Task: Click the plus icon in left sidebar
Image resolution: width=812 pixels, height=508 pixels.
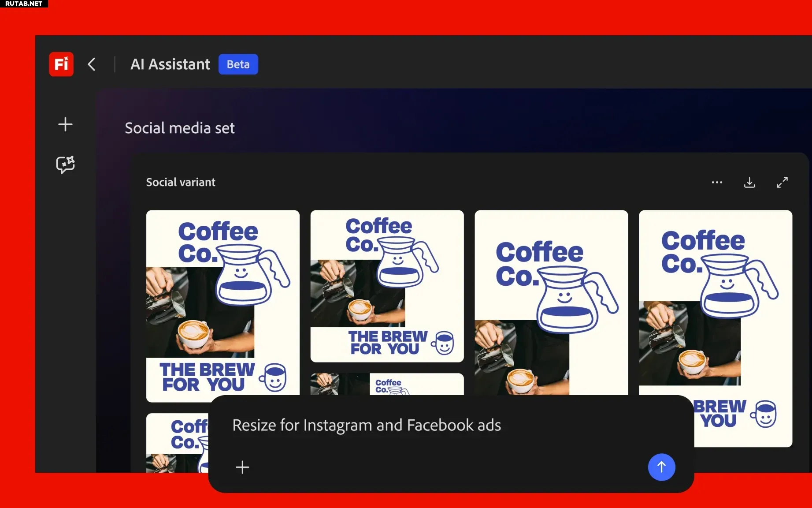Action: (65, 124)
